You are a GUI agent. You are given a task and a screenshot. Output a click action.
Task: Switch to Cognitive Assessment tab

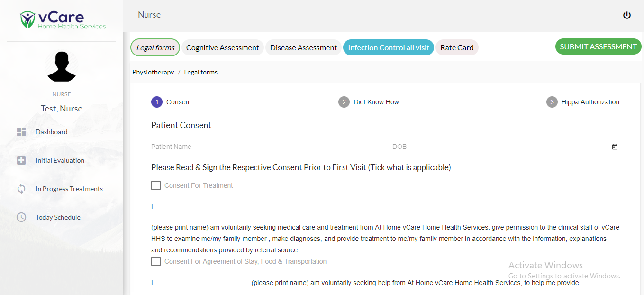(x=222, y=47)
